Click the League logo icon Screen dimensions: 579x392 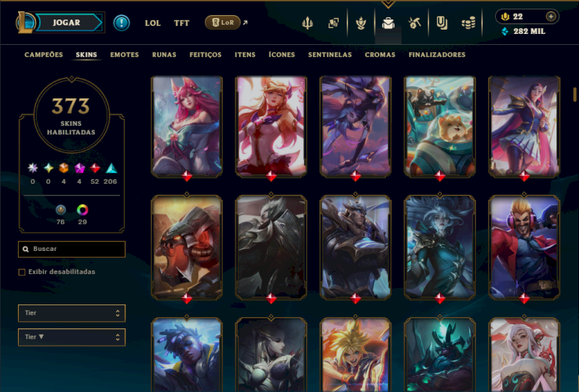point(25,22)
